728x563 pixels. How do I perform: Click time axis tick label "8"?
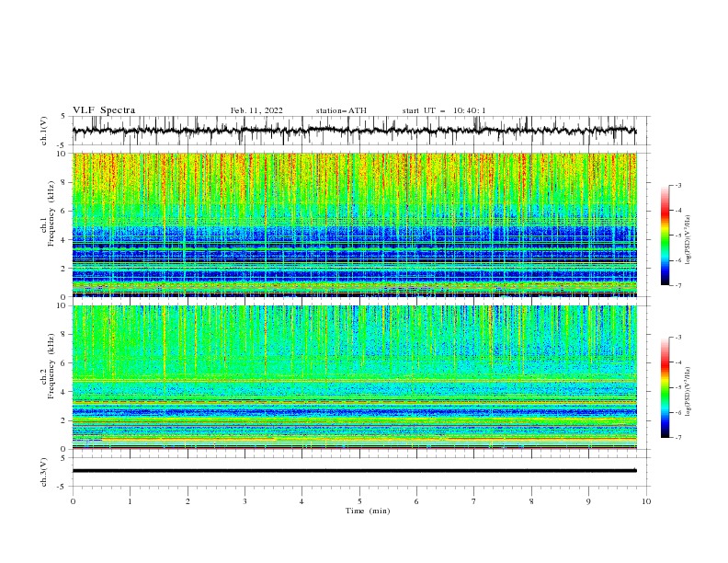coord(531,501)
